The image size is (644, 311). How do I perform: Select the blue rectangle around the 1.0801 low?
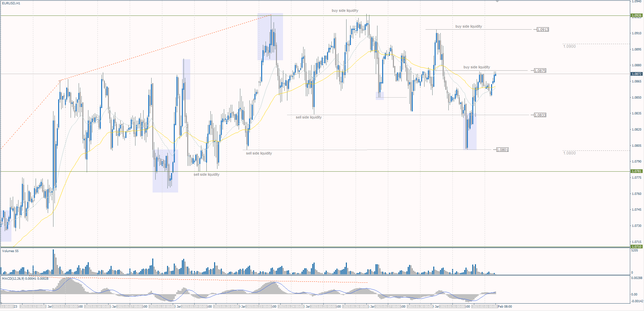pyautogui.click(x=470, y=131)
